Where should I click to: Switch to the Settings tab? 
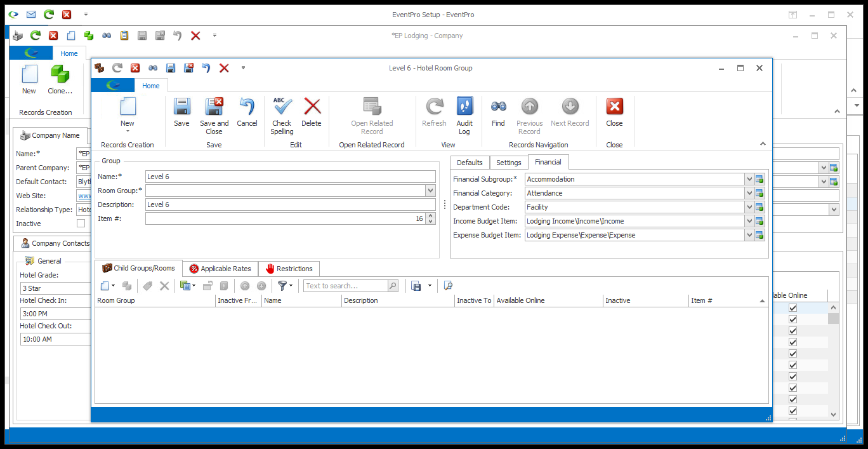click(508, 163)
